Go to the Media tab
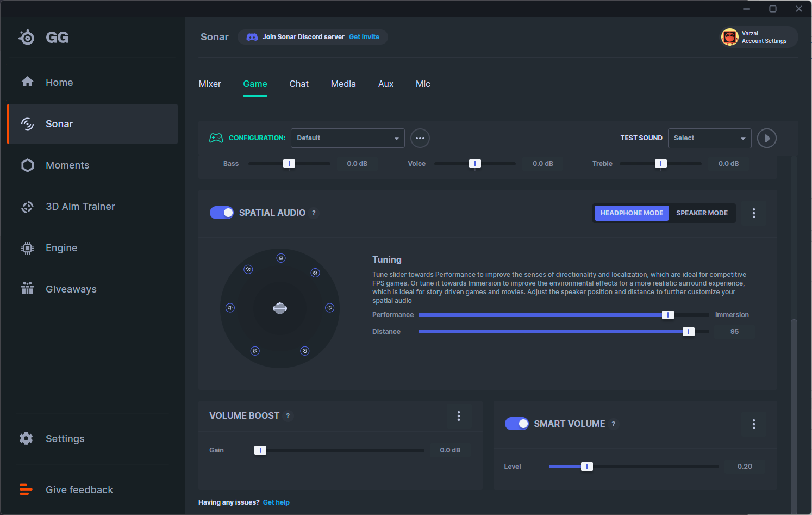812x515 pixels. pos(343,84)
